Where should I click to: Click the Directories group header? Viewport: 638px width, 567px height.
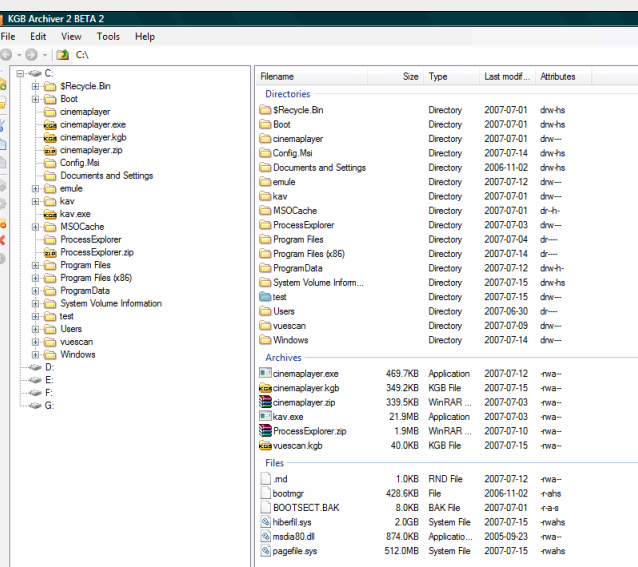coord(288,94)
